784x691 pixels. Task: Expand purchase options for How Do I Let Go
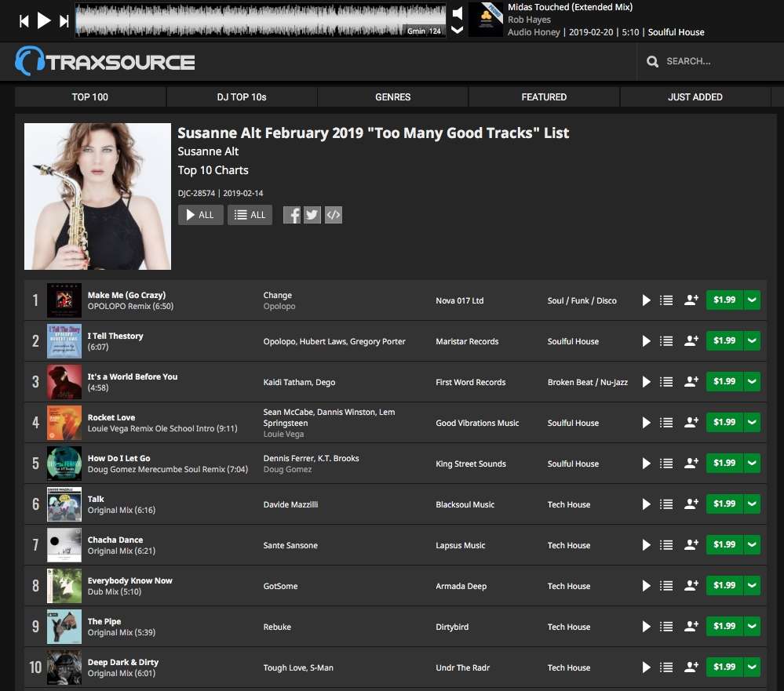(752, 464)
